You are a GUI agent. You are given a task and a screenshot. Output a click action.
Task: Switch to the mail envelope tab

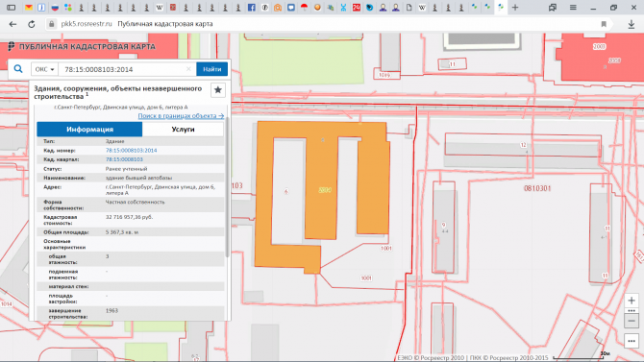click(28, 8)
